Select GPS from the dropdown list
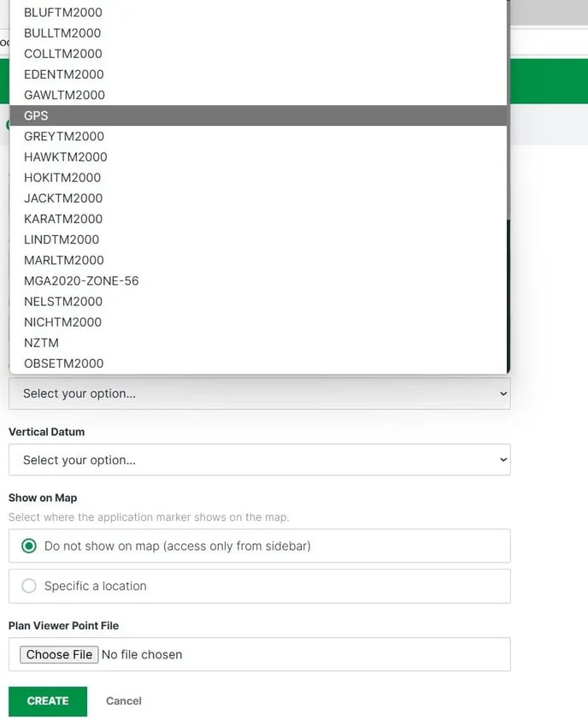 [x=37, y=115]
